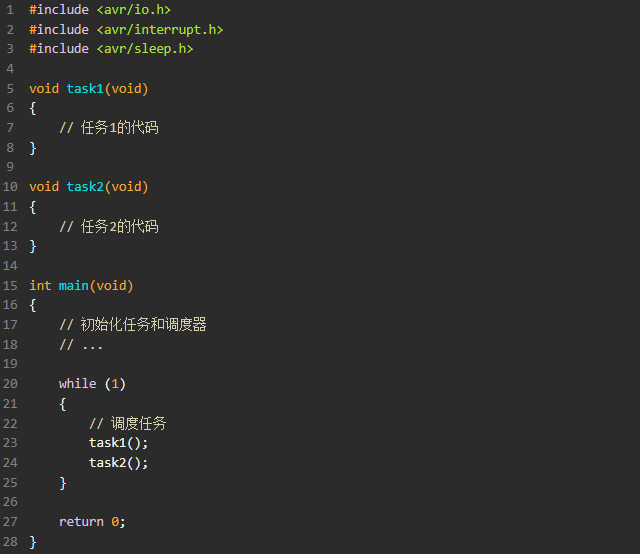640x554 pixels.
Task: Click the int keyword before main
Action: coord(40,285)
